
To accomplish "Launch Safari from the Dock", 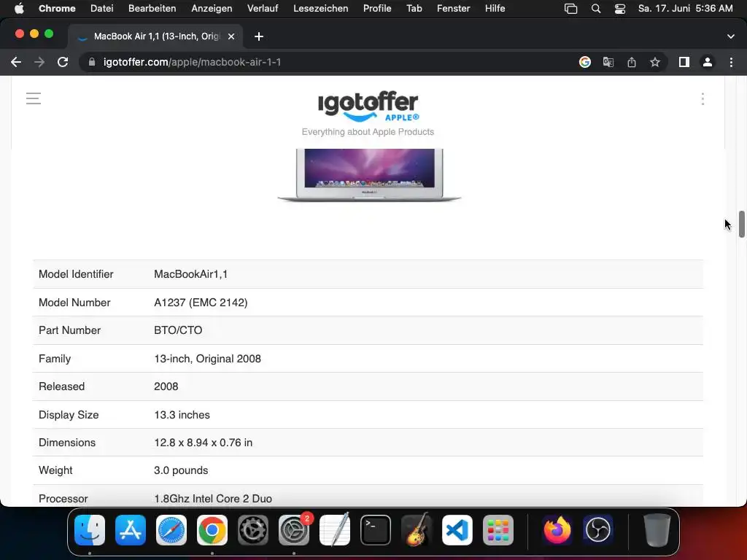I will pyautogui.click(x=171, y=530).
